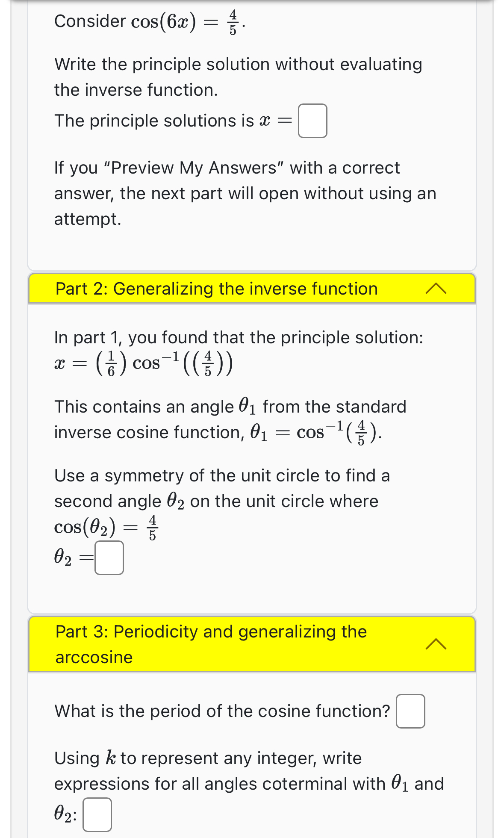Image resolution: width=504 pixels, height=838 pixels.
Task: Select the phrase Preview My Answers
Action: [x=197, y=167]
